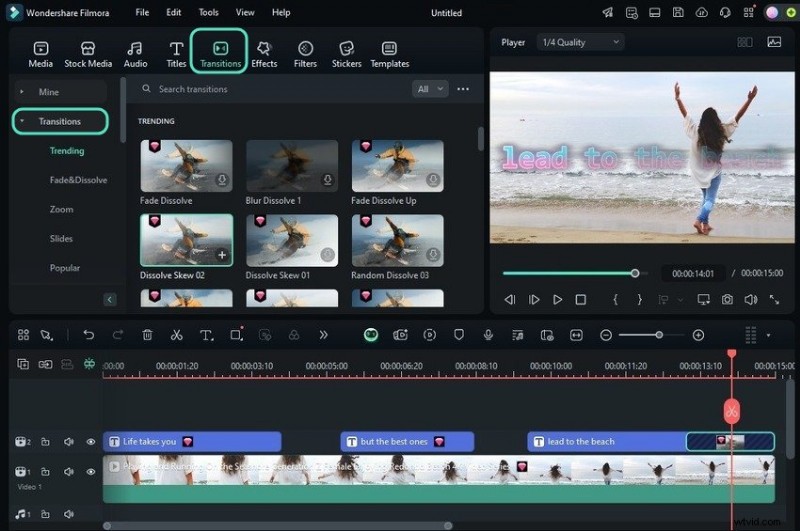Select the Trending subcategory
Viewport: 800px width, 531px height.
(x=67, y=150)
